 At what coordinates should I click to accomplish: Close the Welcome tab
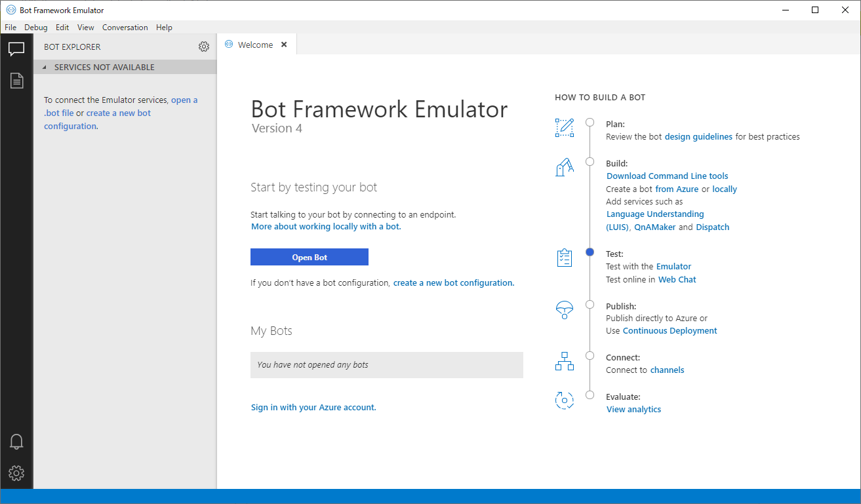point(284,45)
